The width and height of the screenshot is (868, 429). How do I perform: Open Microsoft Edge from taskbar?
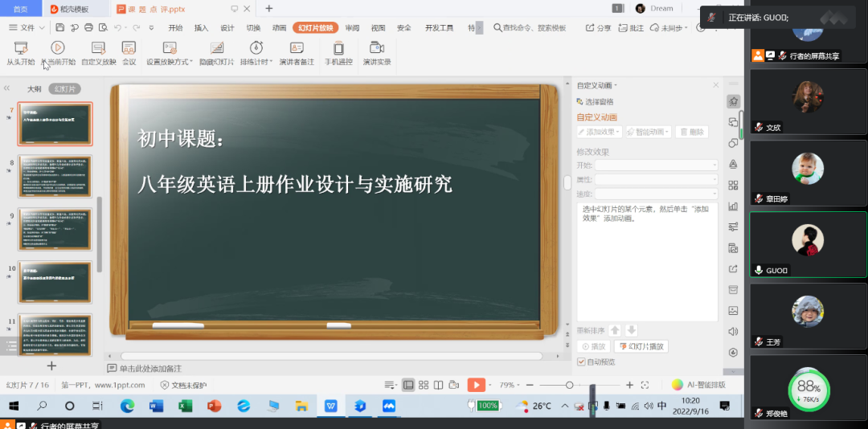pos(127,407)
